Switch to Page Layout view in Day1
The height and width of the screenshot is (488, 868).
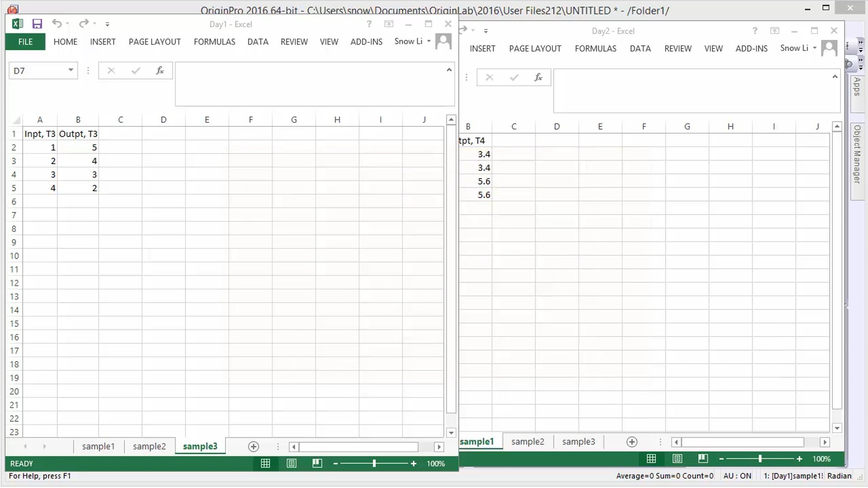tap(291, 463)
